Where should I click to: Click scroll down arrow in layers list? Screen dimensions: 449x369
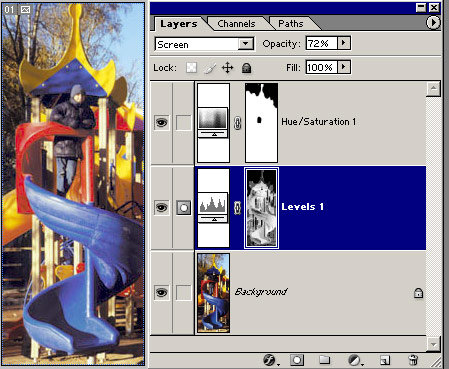[x=433, y=344]
